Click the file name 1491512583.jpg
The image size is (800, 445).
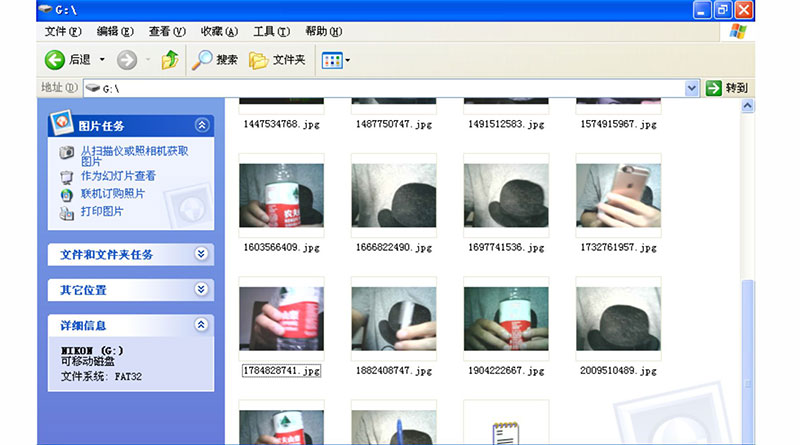[506, 124]
